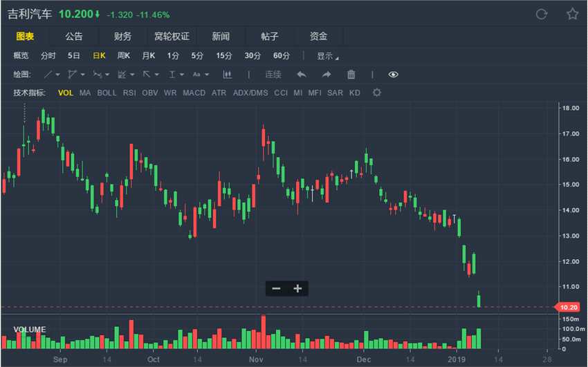The width and height of the screenshot is (588, 367).
Task: Select the arrow marker drawing tool
Action: click(147, 75)
